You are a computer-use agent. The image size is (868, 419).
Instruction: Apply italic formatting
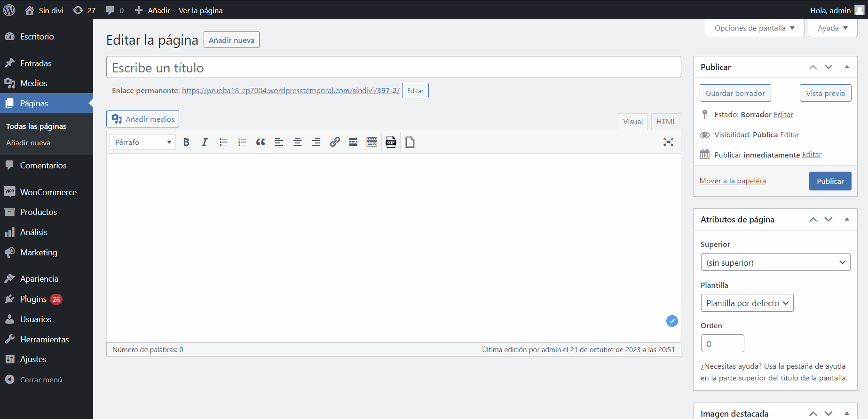205,142
